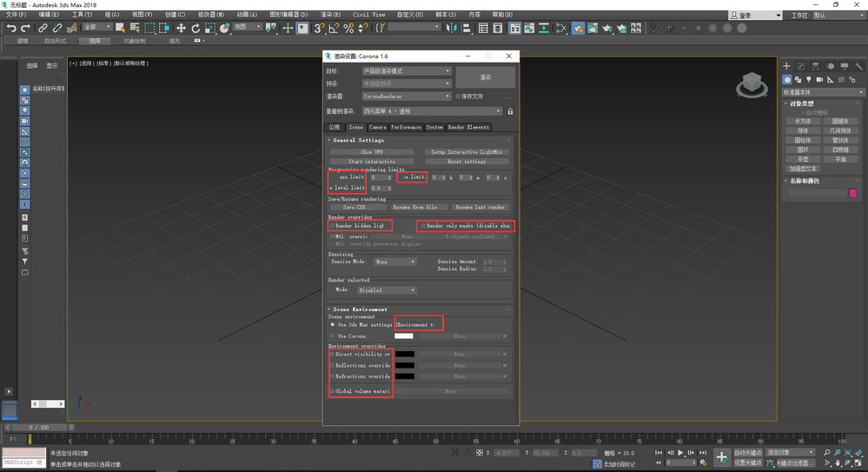Select Shapes category icon
Viewport: 868px width, 472px height.
pos(798,80)
